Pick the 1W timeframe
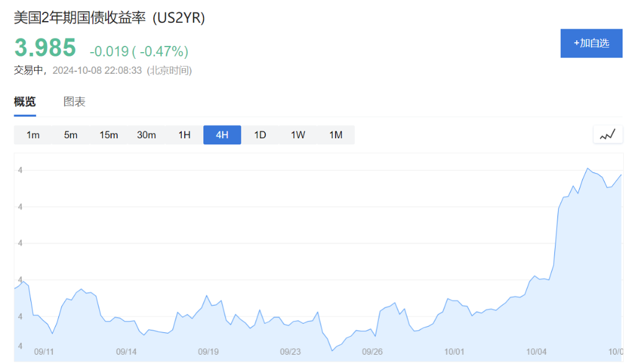The width and height of the screenshot is (635, 364). (x=298, y=135)
